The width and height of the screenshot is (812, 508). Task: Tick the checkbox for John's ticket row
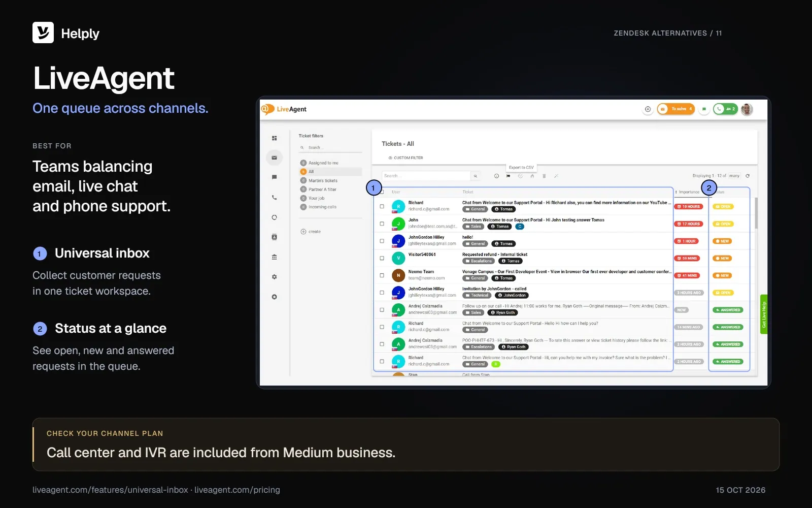coord(382,224)
